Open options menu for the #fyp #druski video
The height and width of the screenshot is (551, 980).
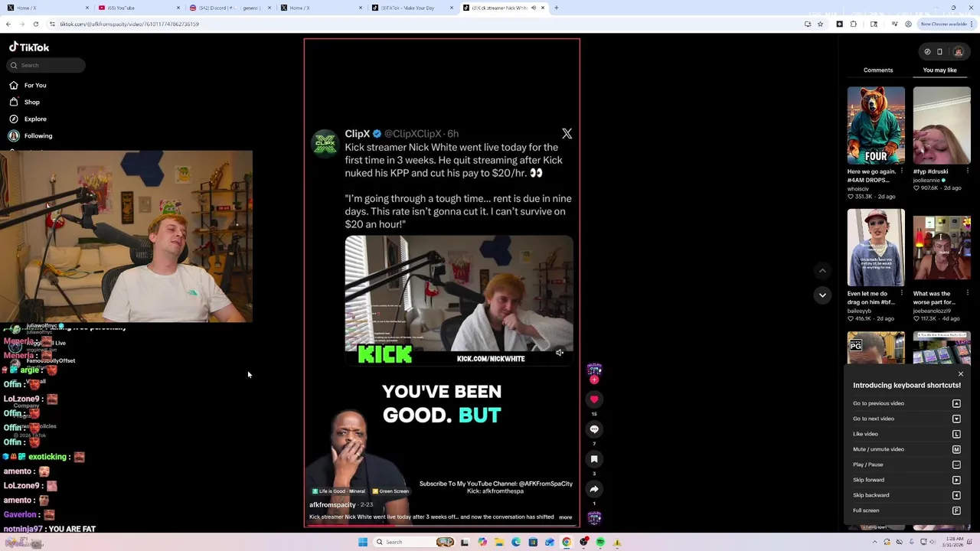click(x=968, y=171)
